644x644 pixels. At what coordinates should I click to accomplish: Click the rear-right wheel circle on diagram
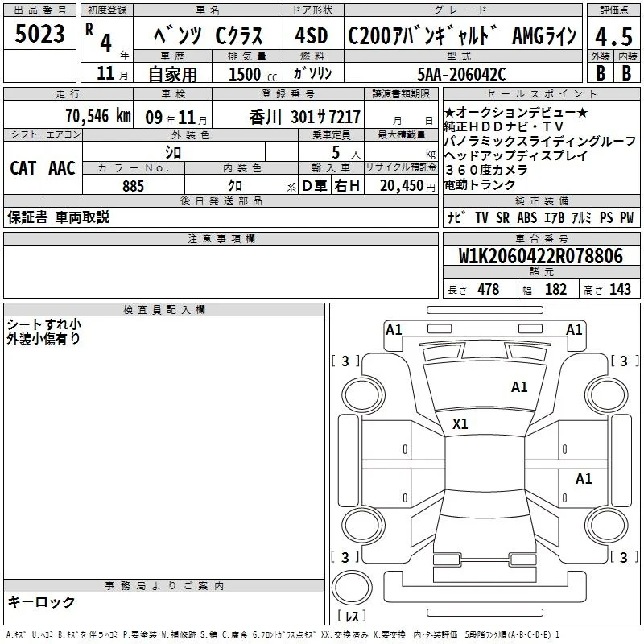point(606,526)
